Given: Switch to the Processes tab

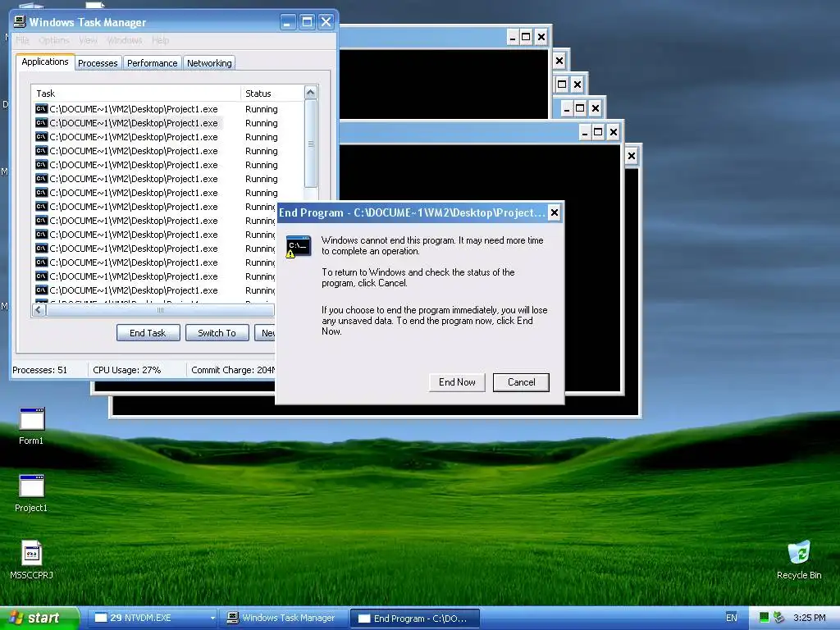Looking at the screenshot, I should point(98,63).
